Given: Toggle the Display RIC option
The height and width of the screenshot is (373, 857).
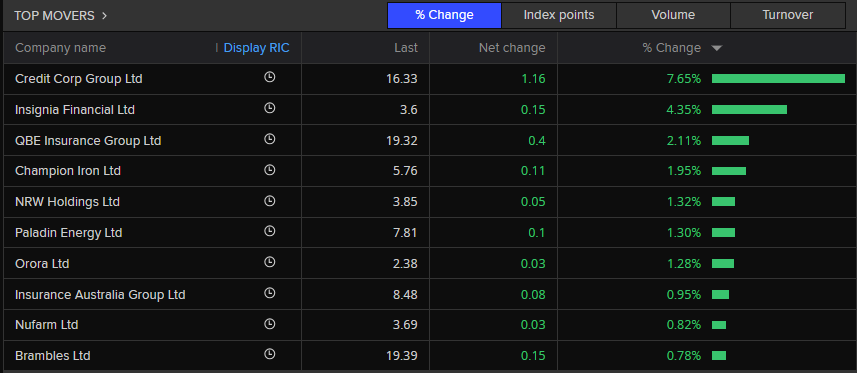Looking at the screenshot, I should click(256, 48).
